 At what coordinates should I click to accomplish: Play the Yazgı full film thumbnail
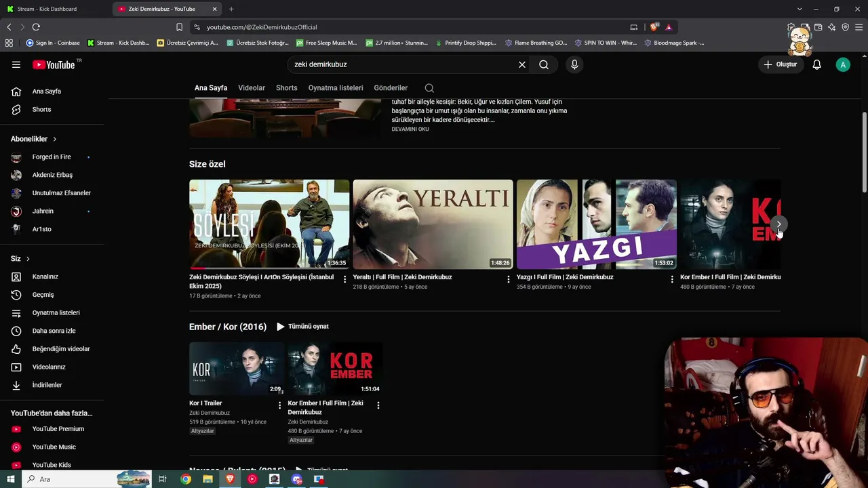pos(597,224)
